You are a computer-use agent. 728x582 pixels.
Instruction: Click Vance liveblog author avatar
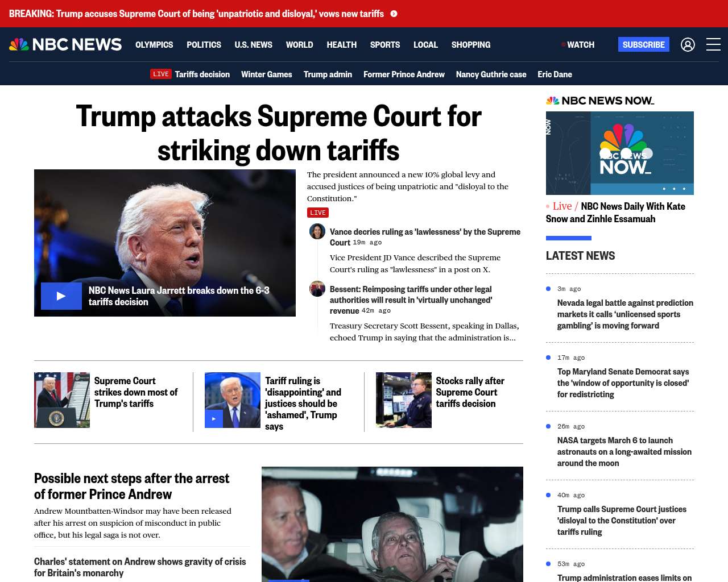coord(317,231)
